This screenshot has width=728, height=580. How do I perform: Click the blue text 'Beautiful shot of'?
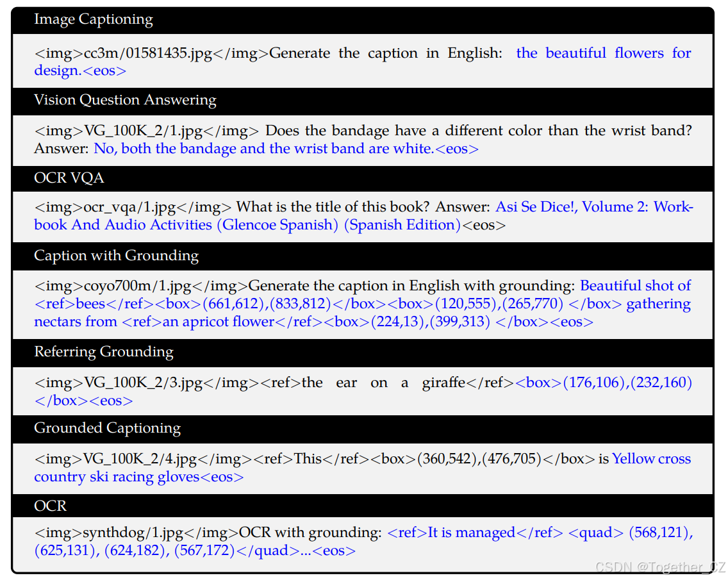click(635, 285)
